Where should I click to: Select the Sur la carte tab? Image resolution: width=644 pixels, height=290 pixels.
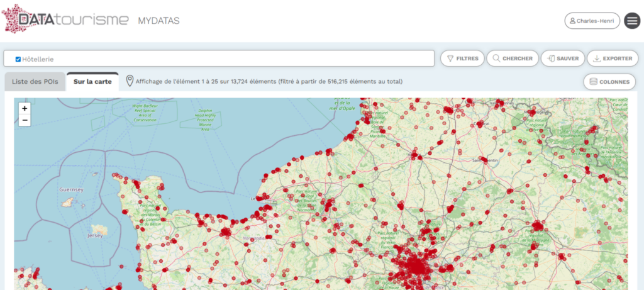[92, 82]
